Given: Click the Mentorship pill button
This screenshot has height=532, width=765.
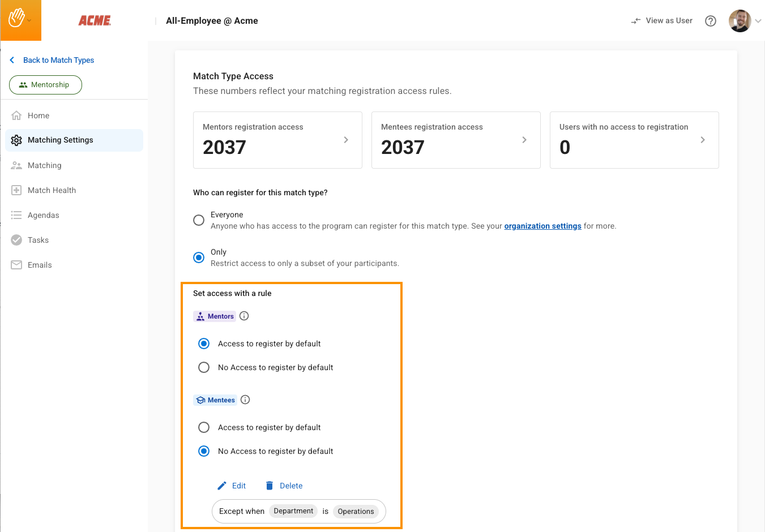Looking at the screenshot, I should click(45, 85).
